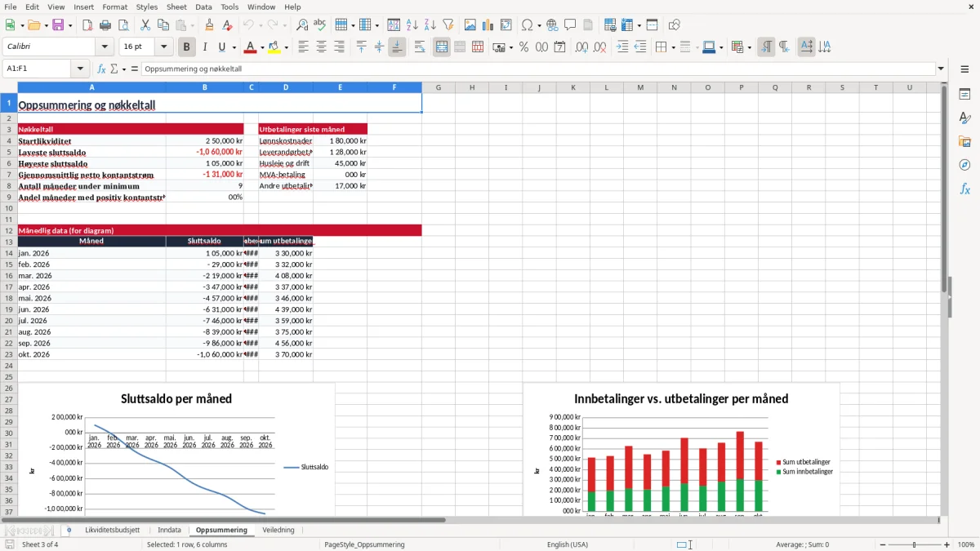Click Insert Image icon
This screenshot has height=551, width=980.
pos(470,25)
